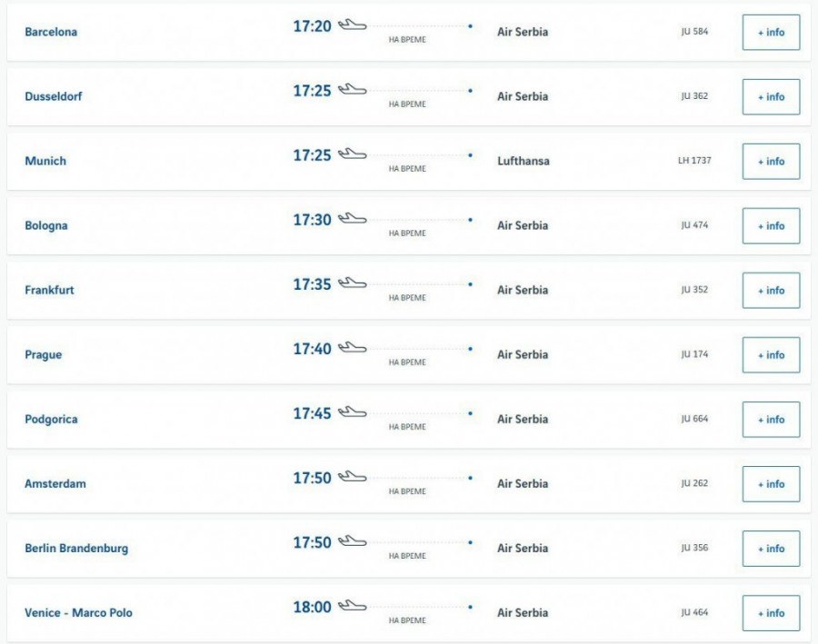Click the Podgorica destination label
Image resolution: width=818 pixels, height=644 pixels.
pyautogui.click(x=51, y=420)
